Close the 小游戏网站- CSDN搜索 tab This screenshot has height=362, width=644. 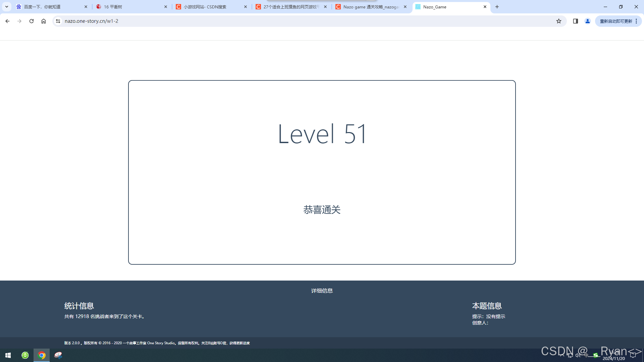[x=245, y=7]
